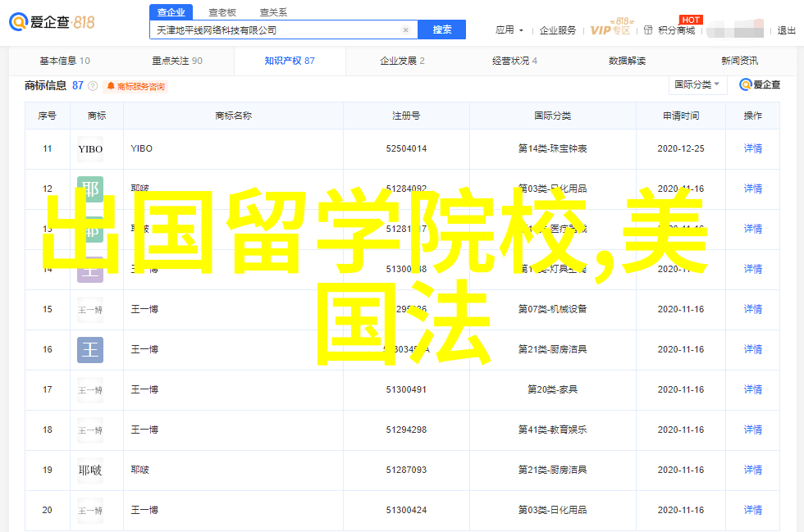Clear the search box with the x icon
Image resolution: width=804 pixels, height=532 pixels.
405,30
